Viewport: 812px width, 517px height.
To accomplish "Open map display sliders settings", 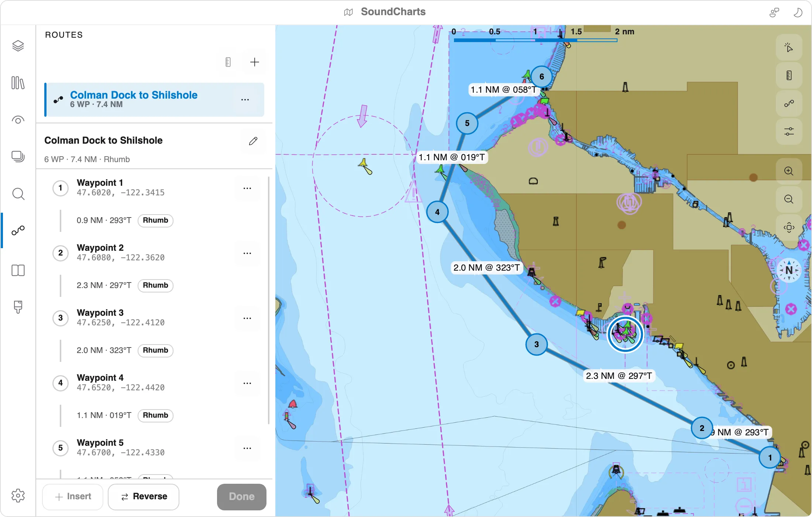I will click(789, 131).
